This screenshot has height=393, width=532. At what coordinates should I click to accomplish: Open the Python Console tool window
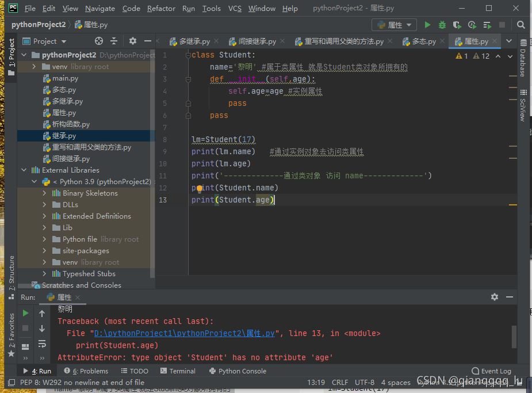[x=238, y=371]
